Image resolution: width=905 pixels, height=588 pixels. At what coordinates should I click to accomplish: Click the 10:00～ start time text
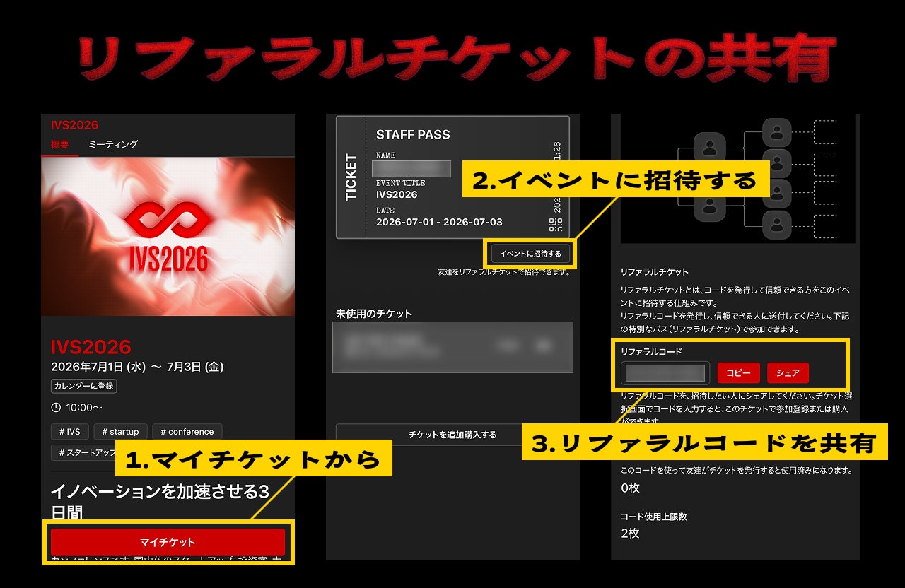tap(84, 408)
